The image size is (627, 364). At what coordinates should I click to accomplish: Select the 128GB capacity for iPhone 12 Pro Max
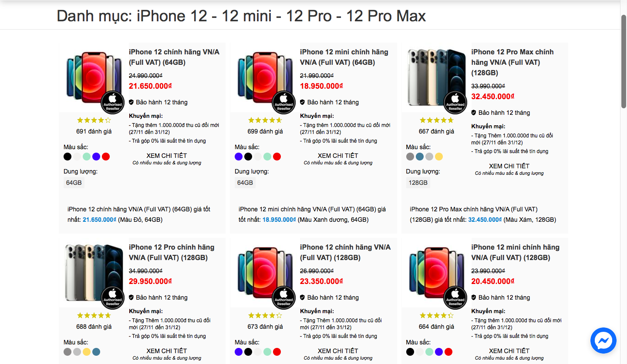[x=418, y=183]
